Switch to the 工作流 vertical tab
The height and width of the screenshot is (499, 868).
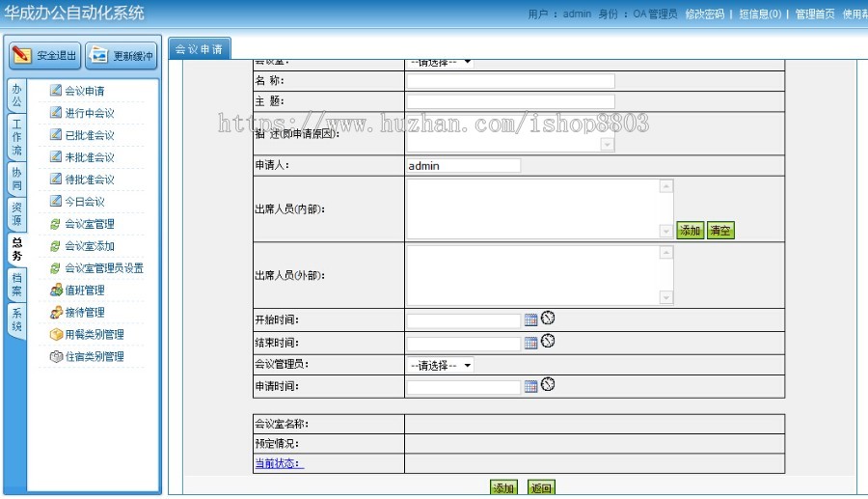pos(16,137)
